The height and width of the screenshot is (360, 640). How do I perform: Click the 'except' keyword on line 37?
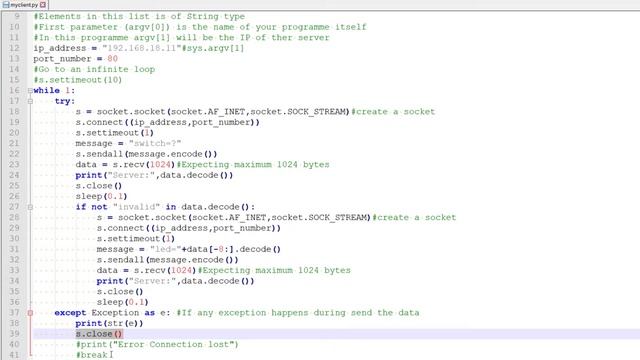(x=70, y=313)
